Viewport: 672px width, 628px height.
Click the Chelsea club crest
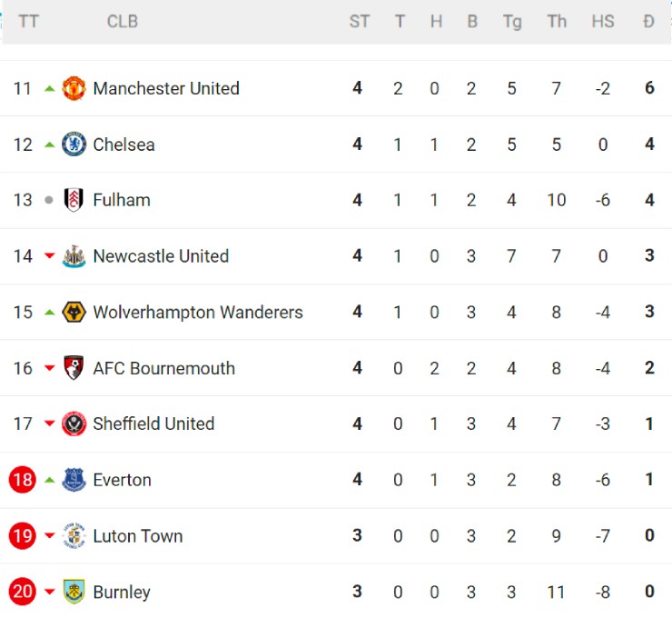coord(74,145)
